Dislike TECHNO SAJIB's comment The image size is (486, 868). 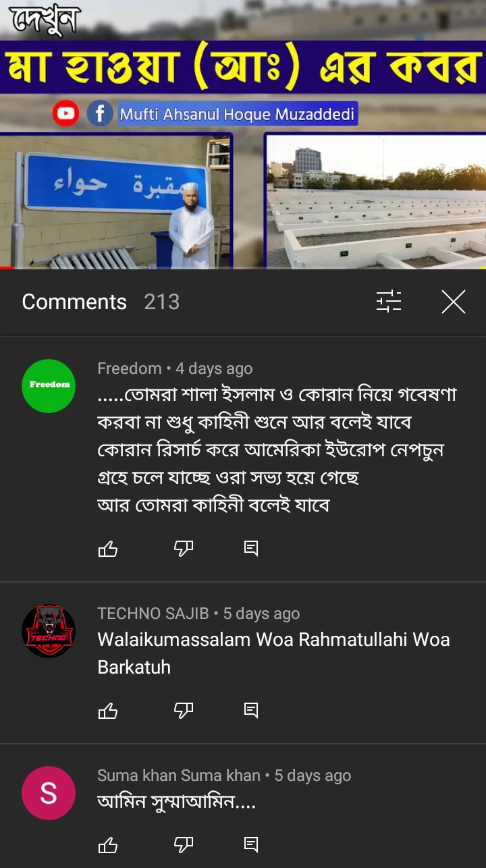184,710
